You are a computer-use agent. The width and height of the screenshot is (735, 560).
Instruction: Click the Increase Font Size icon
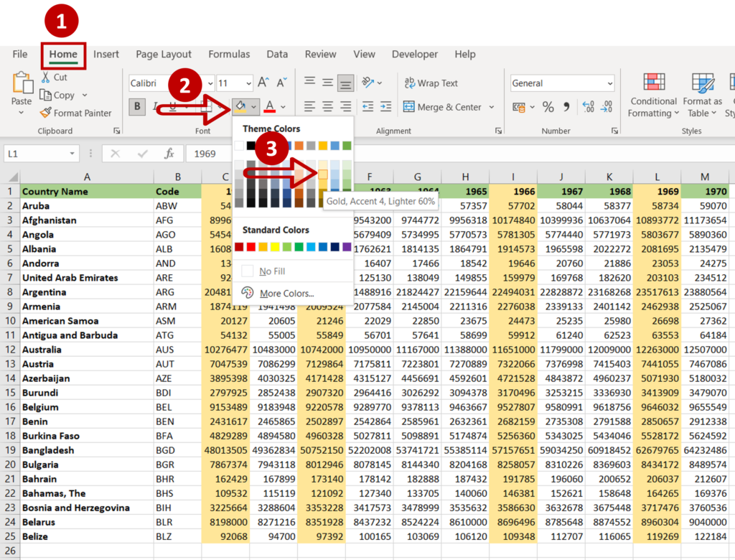click(263, 83)
